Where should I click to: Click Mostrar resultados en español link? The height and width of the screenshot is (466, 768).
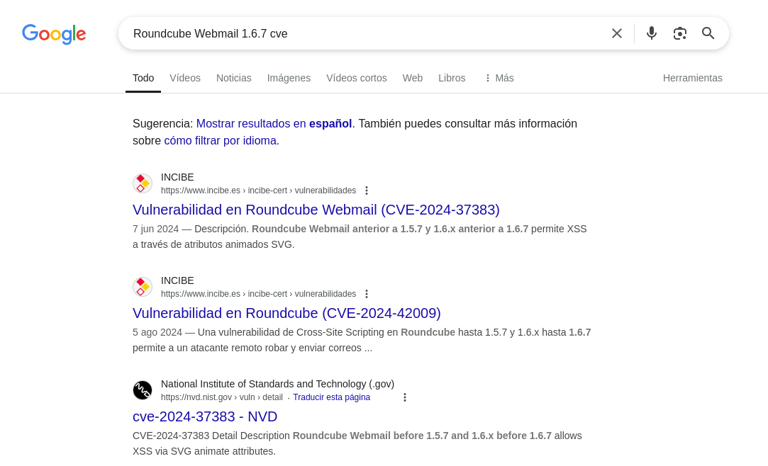pos(274,124)
